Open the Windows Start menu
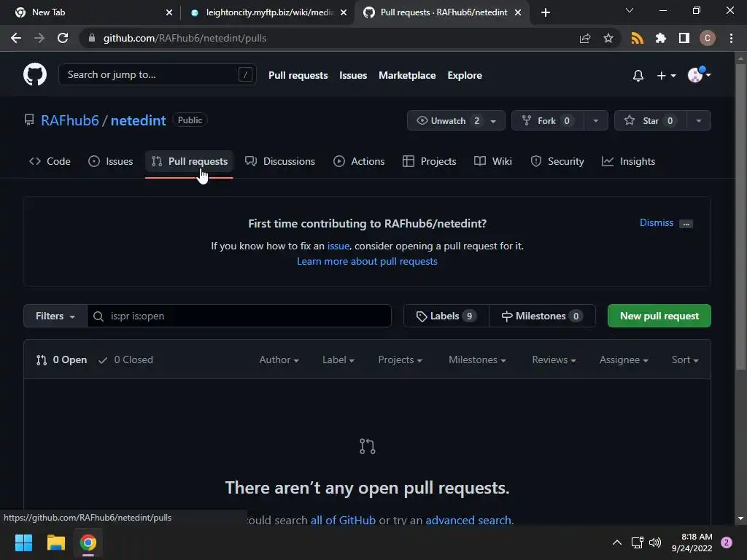Screen dimensions: 747x560 coord(23,542)
